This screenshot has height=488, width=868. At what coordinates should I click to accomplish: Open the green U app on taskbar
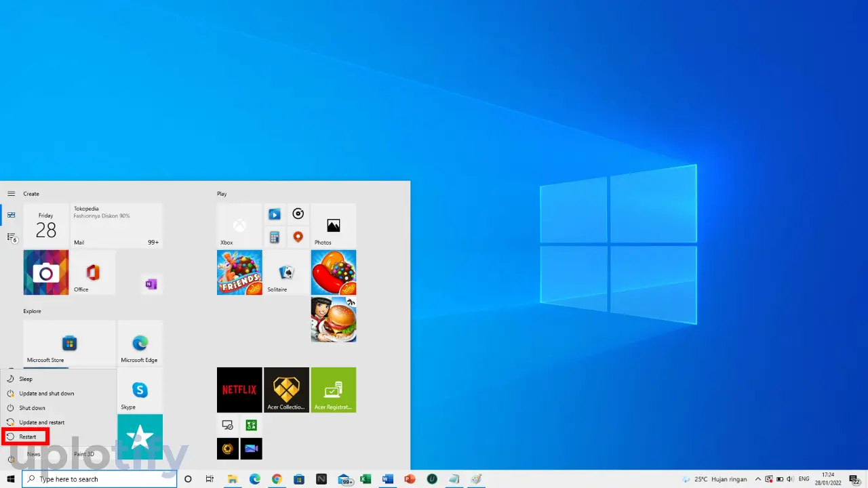coord(432,479)
